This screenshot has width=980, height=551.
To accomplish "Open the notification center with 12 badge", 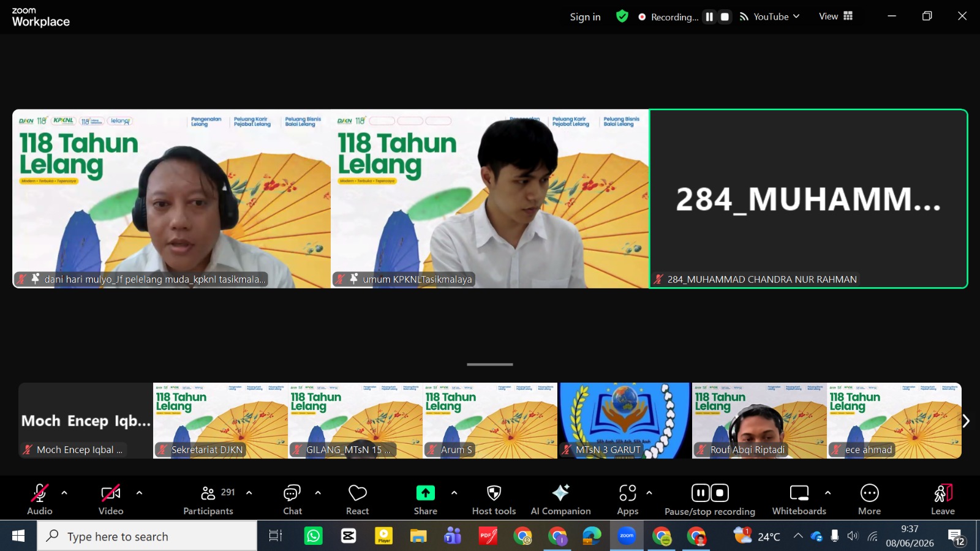I will point(957,538).
